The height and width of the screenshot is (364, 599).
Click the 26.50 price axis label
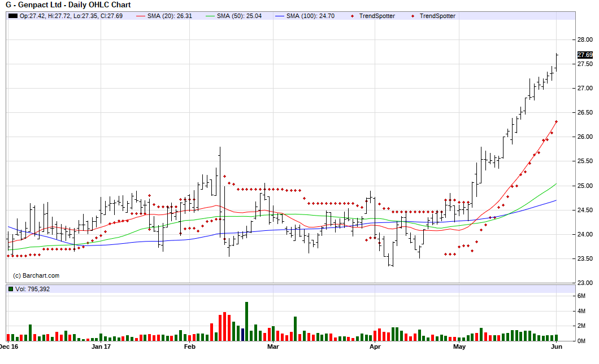585,112
